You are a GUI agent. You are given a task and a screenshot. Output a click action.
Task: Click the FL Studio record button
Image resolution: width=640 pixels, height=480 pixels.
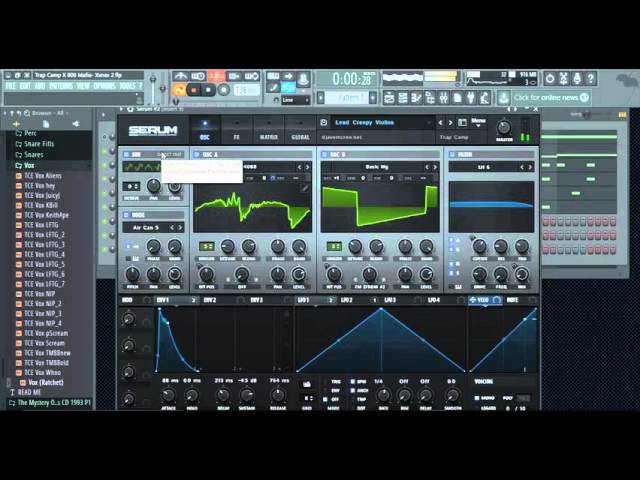click(223, 89)
